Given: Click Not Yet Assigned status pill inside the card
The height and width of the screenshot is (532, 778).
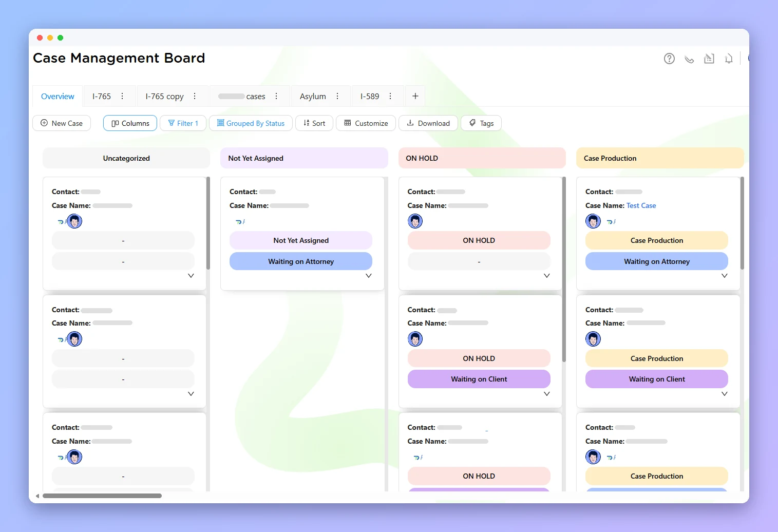Looking at the screenshot, I should [301, 240].
